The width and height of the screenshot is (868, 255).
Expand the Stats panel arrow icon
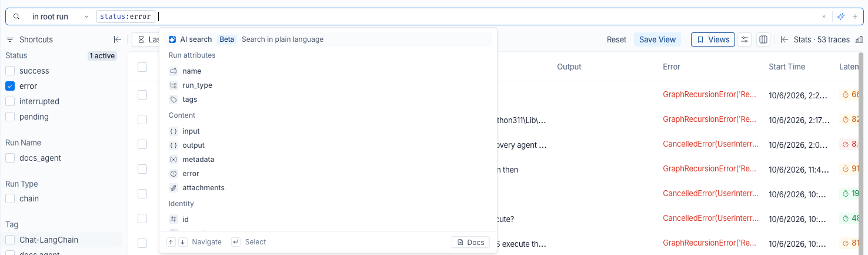pyautogui.click(x=784, y=39)
